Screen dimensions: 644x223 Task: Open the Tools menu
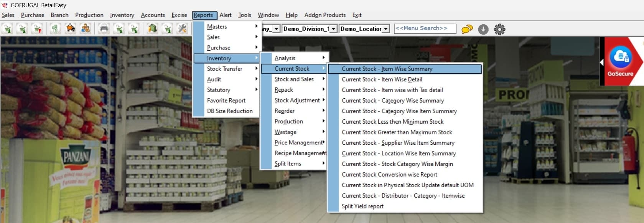245,15
